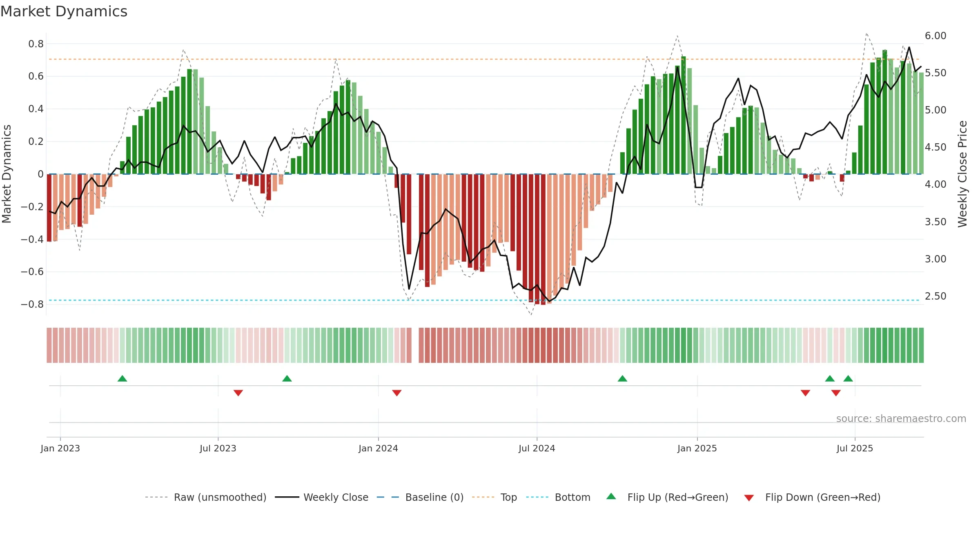The image size is (980, 551).
Task: Click the 4.00 price tick label
Action: coord(935,184)
